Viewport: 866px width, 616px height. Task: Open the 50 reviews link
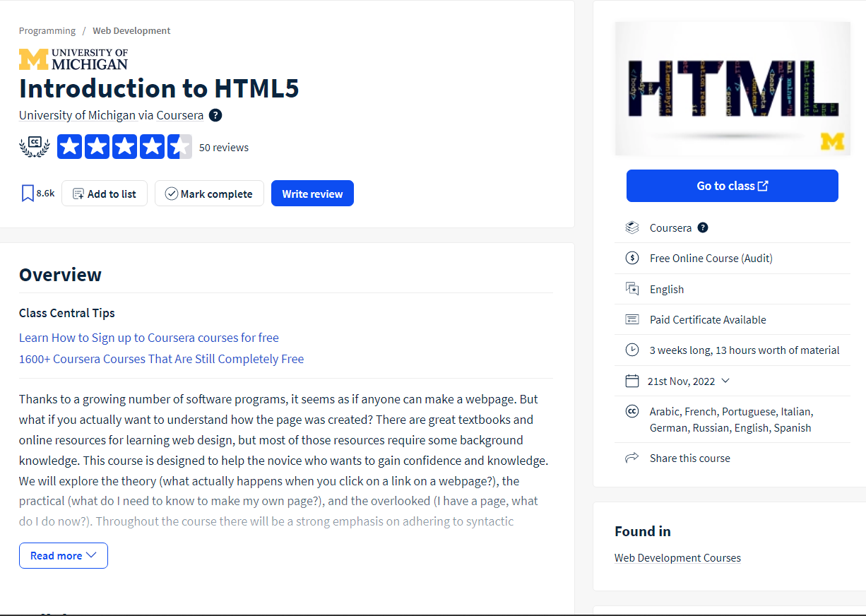click(x=224, y=148)
